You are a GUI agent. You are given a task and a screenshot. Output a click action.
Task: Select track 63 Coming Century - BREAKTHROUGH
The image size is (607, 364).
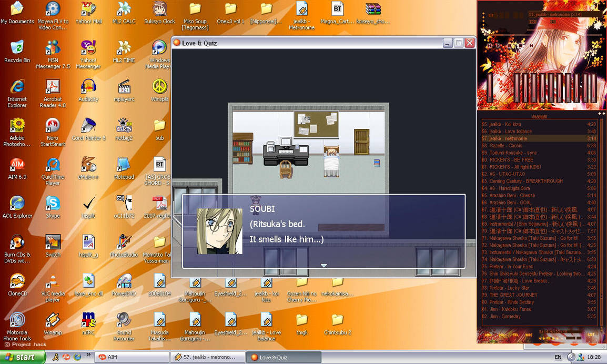point(539,181)
